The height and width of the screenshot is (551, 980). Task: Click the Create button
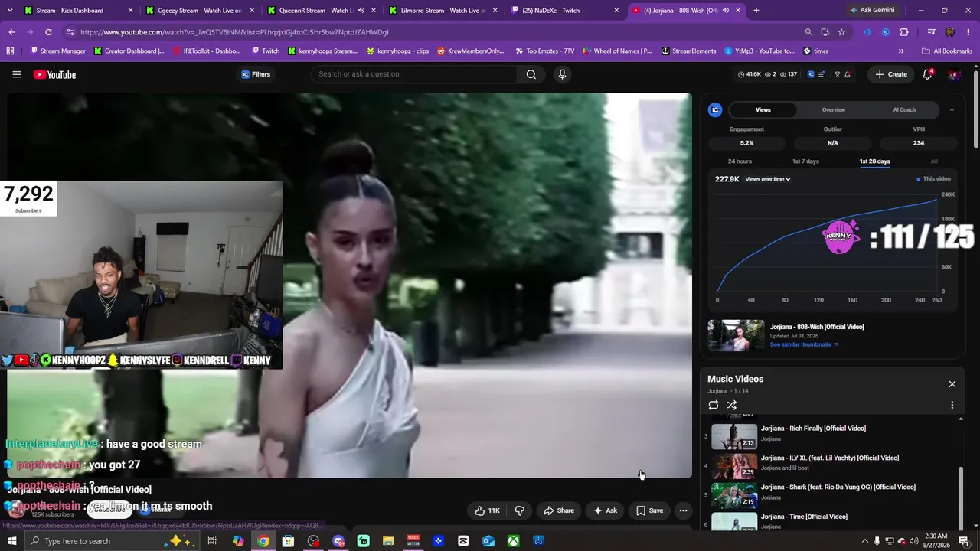(x=891, y=74)
